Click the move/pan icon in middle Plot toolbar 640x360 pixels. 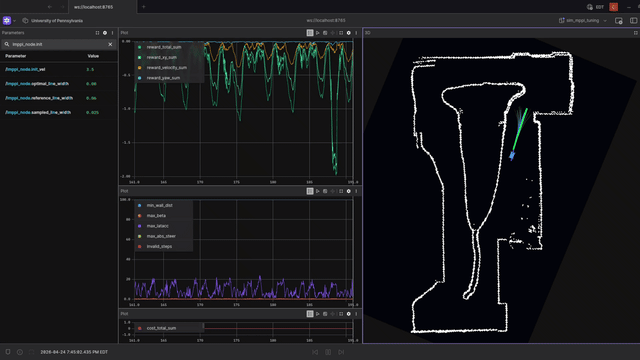333,191
